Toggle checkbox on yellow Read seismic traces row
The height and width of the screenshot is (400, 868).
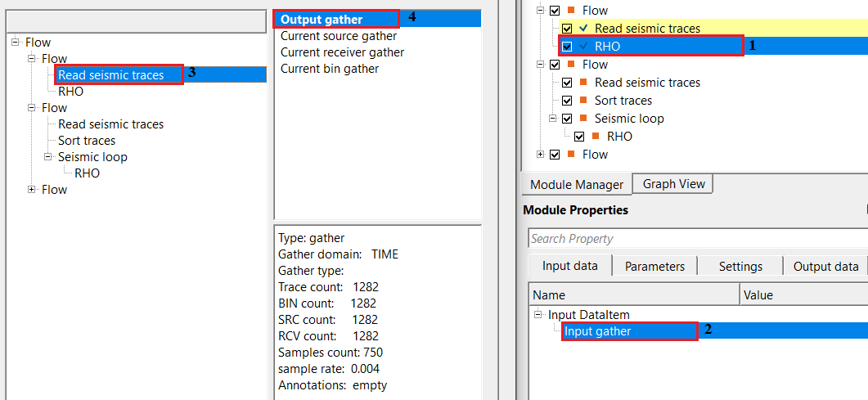click(567, 29)
